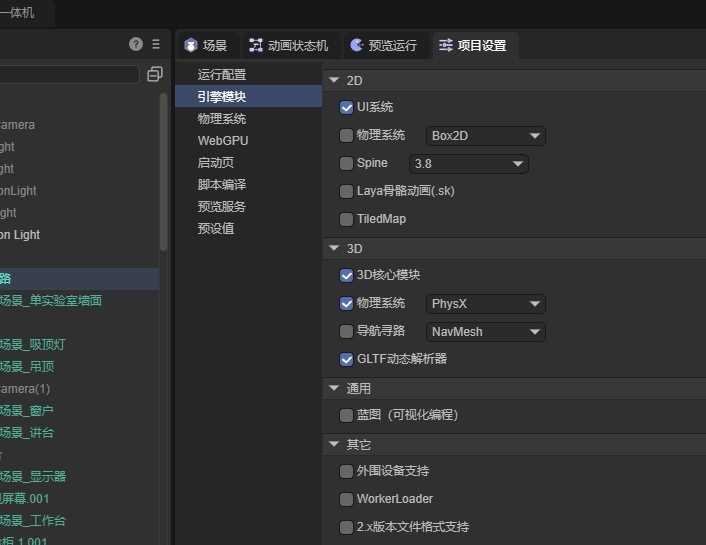
Task: Open the Box2D physics dropdown
Action: (485, 136)
